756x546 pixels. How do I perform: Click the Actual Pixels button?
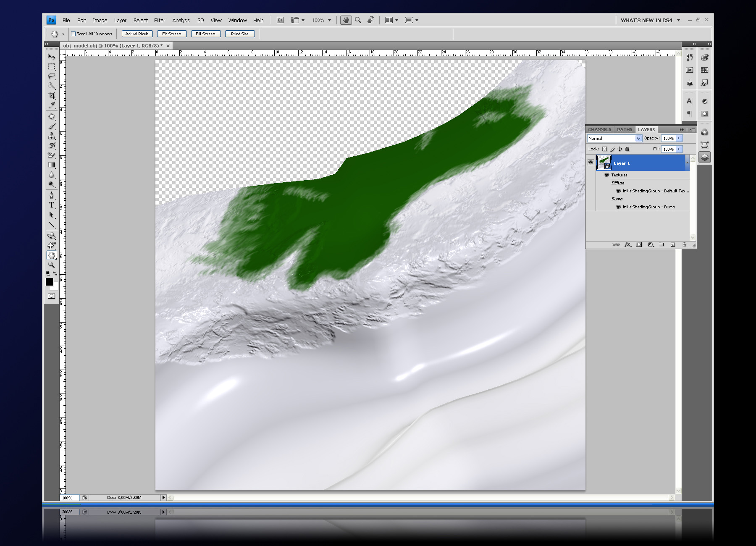point(137,34)
